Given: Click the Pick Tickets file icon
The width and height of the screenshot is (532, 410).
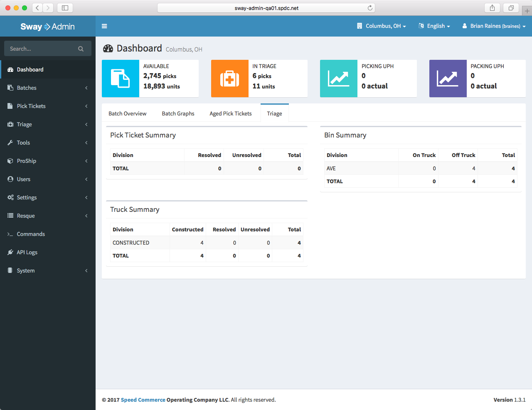Looking at the screenshot, I should [x=10, y=106].
